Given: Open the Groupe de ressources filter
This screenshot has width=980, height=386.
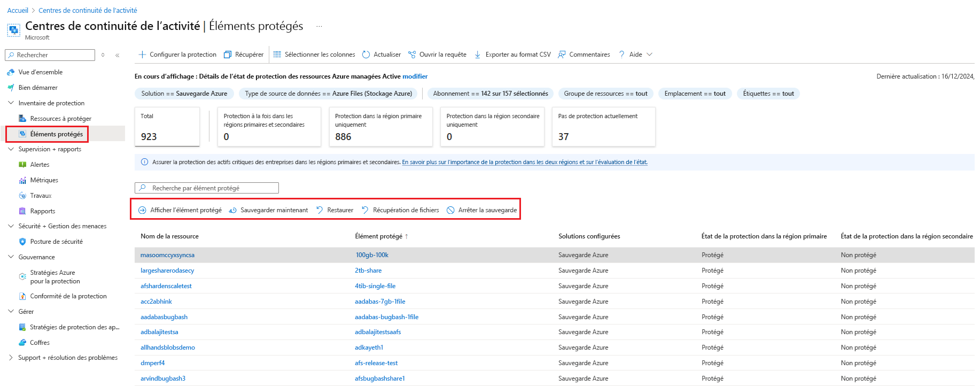Looking at the screenshot, I should click(x=605, y=94).
